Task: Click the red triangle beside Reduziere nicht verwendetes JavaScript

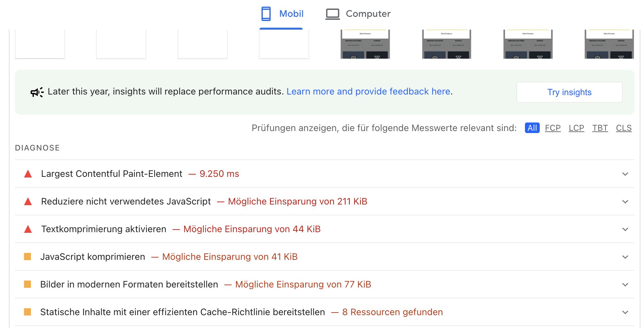Action: [x=28, y=201]
